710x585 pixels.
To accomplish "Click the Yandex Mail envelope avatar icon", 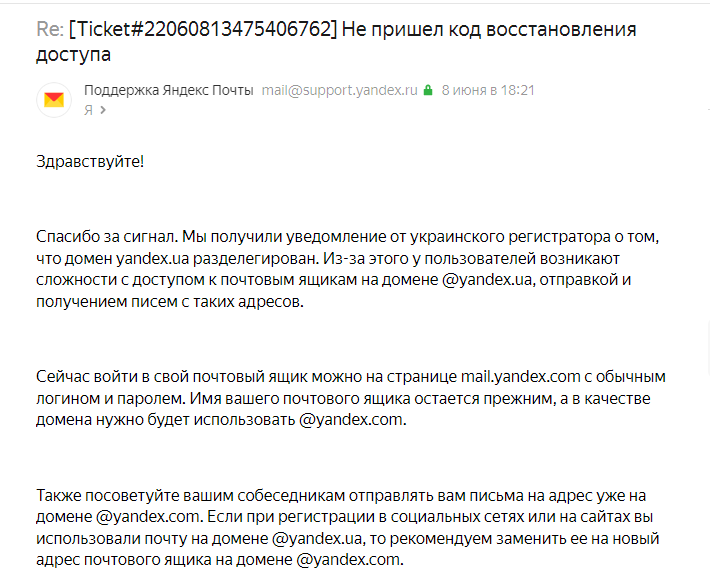I will pos(54,100).
